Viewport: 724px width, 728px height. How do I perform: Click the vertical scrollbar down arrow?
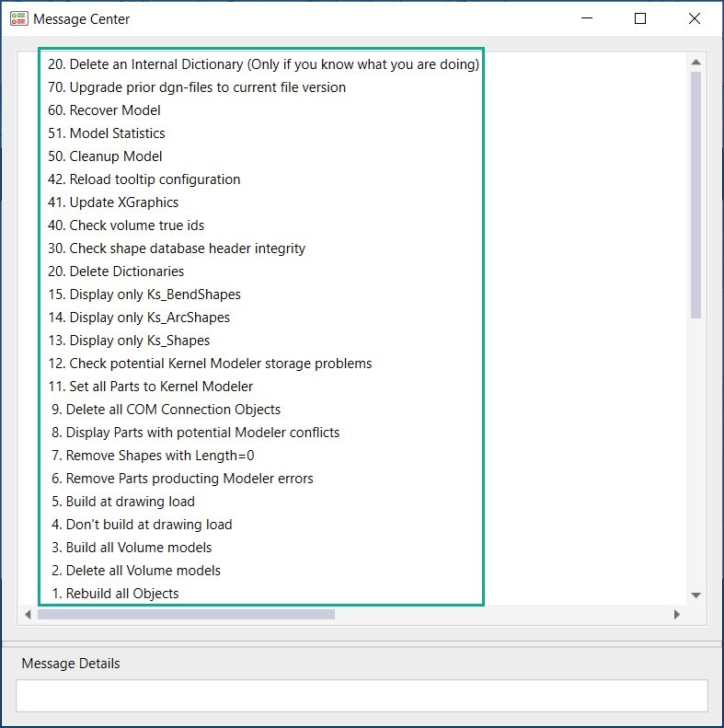tap(695, 595)
